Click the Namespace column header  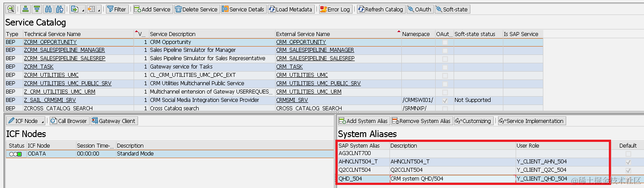tap(418, 34)
